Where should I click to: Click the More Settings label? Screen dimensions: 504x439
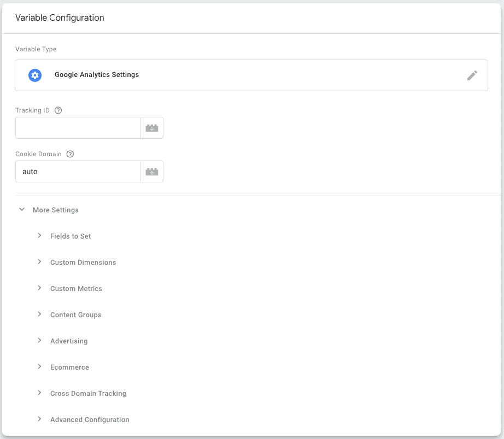(x=56, y=210)
